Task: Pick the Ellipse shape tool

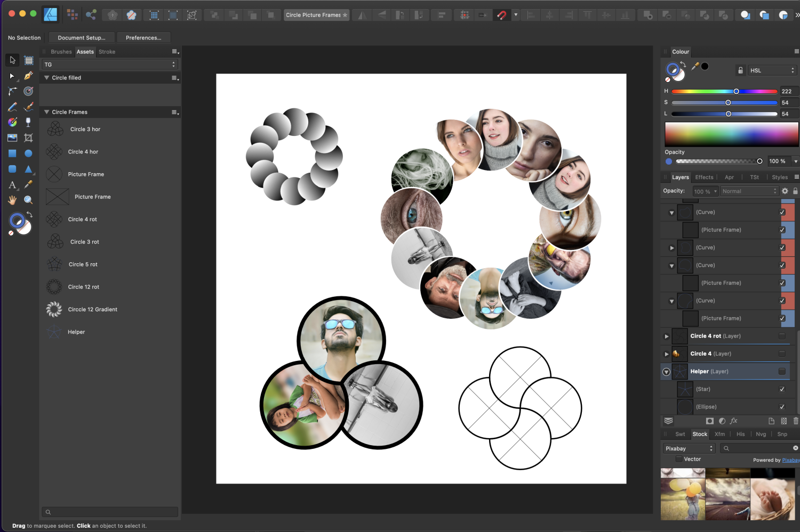Action: point(28,153)
